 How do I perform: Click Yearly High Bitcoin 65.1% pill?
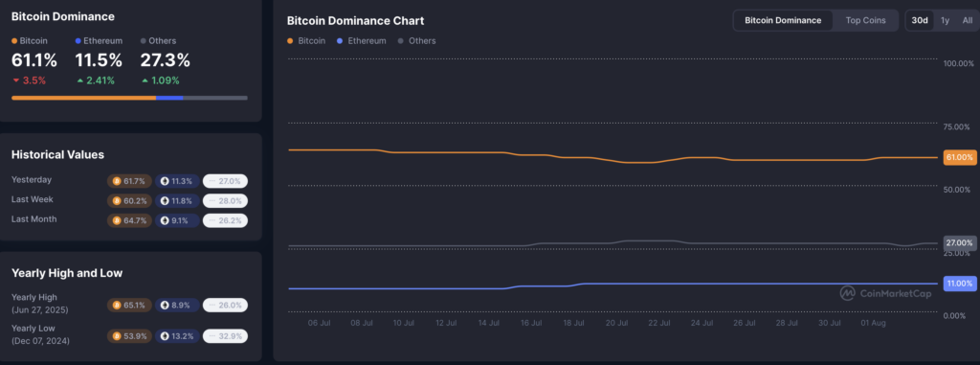pos(129,305)
